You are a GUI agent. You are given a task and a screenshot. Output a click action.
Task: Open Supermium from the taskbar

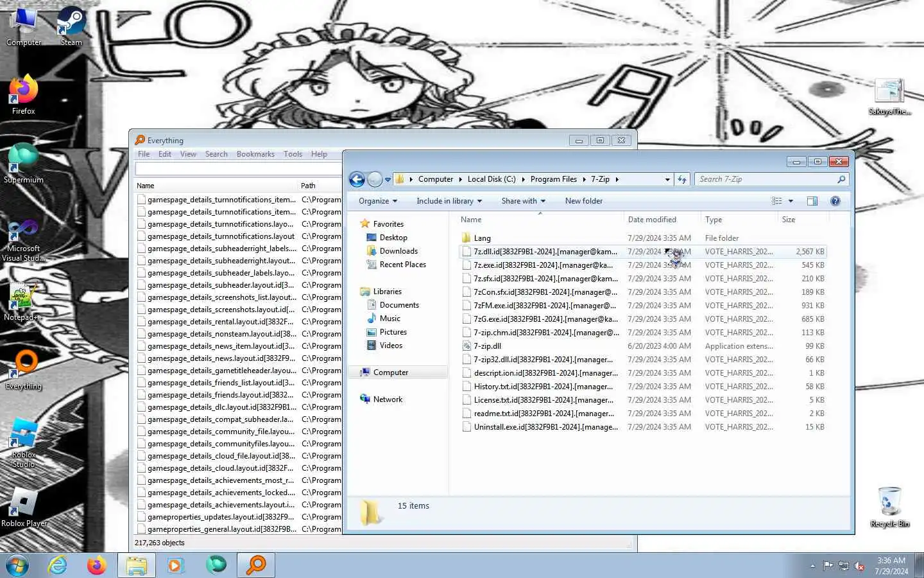tap(216, 565)
